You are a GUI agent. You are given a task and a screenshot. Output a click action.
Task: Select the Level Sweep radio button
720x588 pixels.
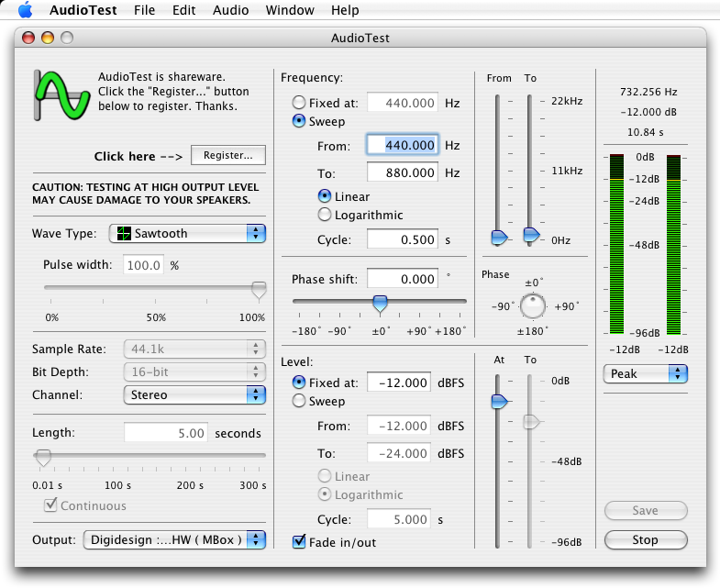299,401
